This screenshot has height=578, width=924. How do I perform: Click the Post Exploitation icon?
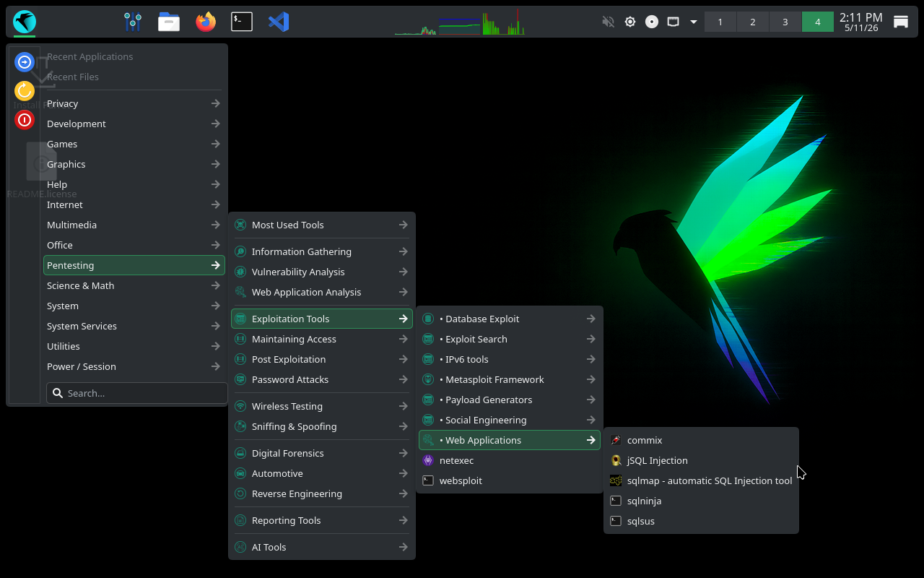click(x=240, y=359)
